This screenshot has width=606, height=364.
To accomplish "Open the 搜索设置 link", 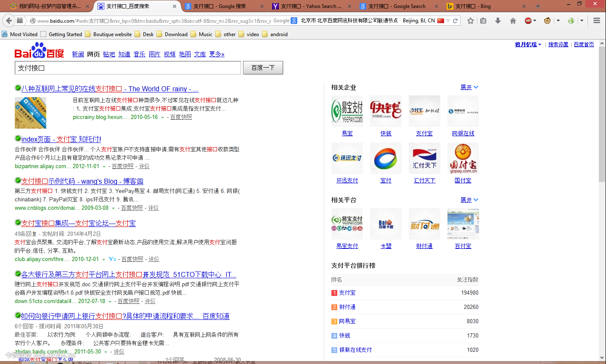I will [558, 45].
